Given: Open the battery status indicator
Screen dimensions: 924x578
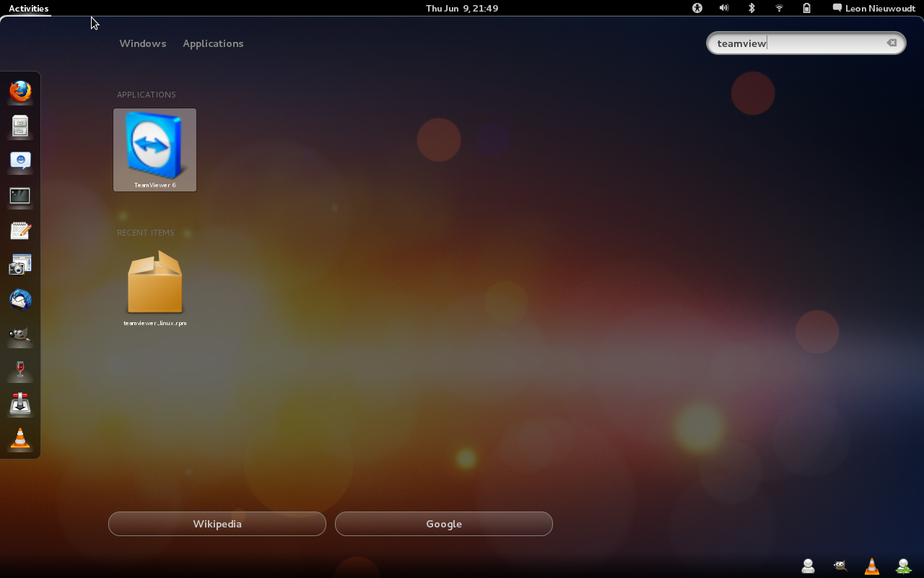Looking at the screenshot, I should pyautogui.click(x=806, y=8).
